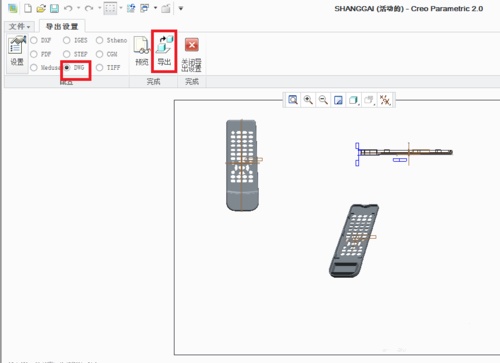Switch to the Export Settings (导出设置) tab
Viewport: 500px width, 363px height.
point(62,26)
